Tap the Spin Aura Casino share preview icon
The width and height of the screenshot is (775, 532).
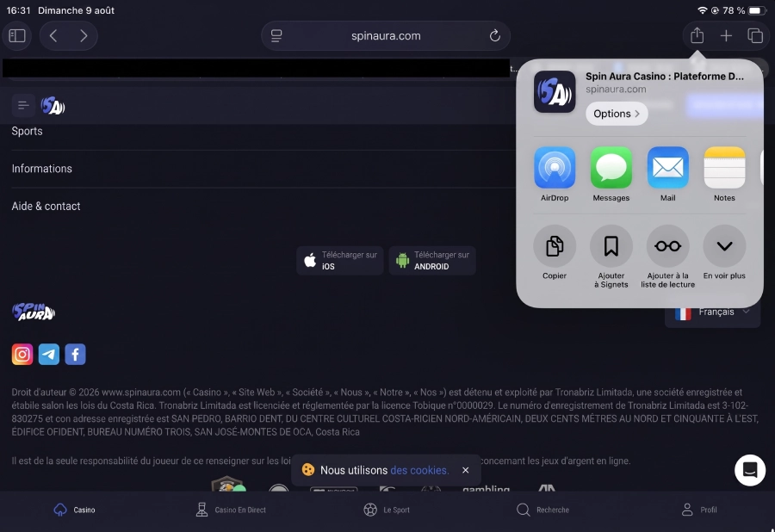pos(555,92)
